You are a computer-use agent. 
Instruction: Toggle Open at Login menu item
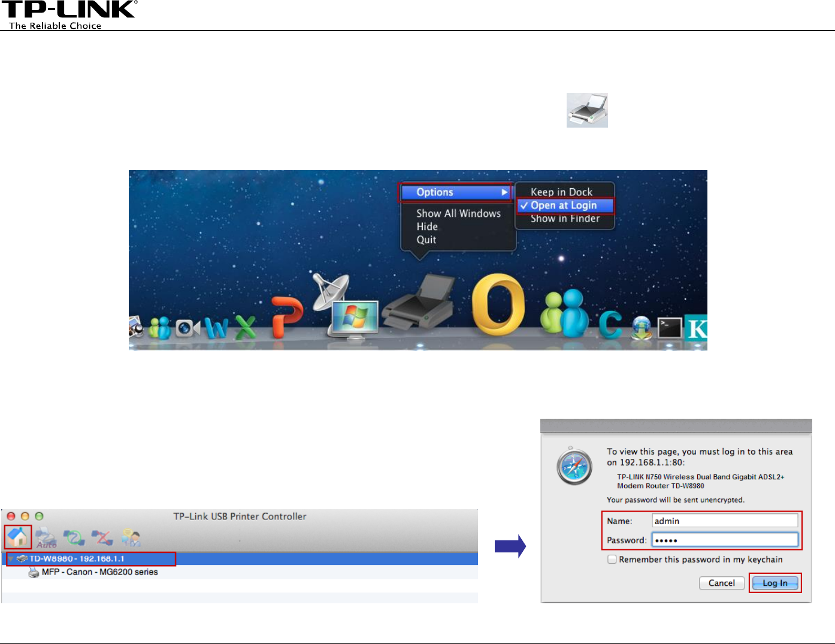point(565,205)
